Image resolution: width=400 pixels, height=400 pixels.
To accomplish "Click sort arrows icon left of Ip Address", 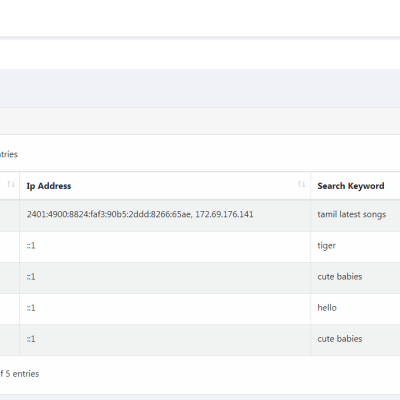I will [11, 184].
